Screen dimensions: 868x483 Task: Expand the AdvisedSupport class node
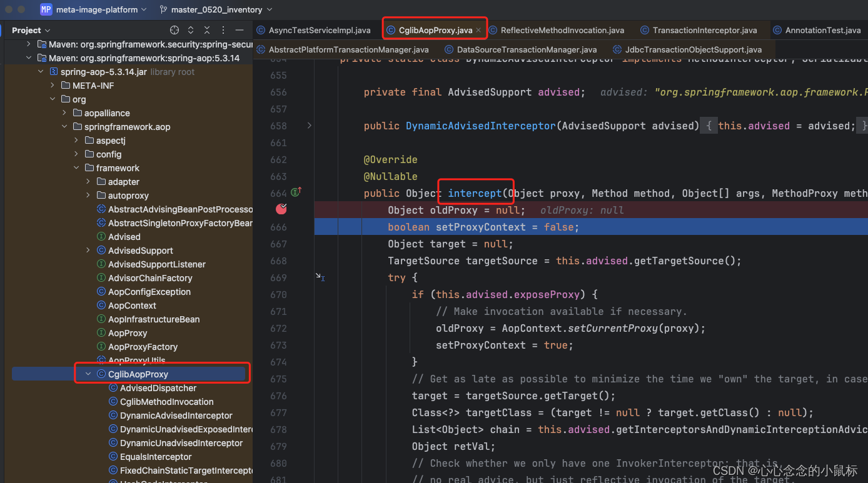(89, 251)
